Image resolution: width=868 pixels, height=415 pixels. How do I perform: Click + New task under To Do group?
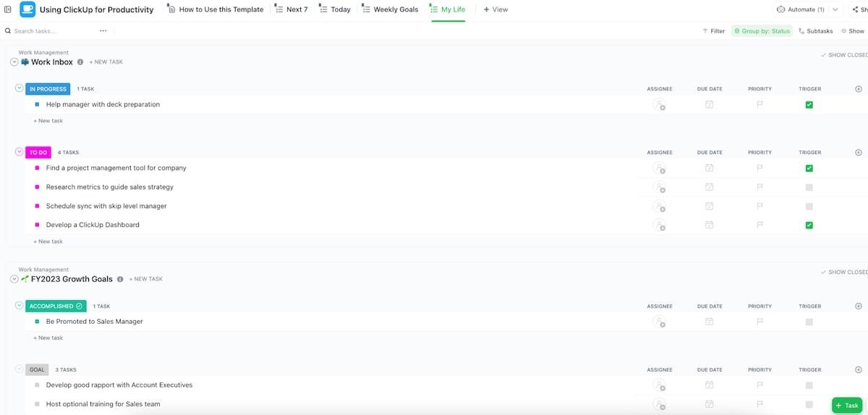[x=48, y=241]
